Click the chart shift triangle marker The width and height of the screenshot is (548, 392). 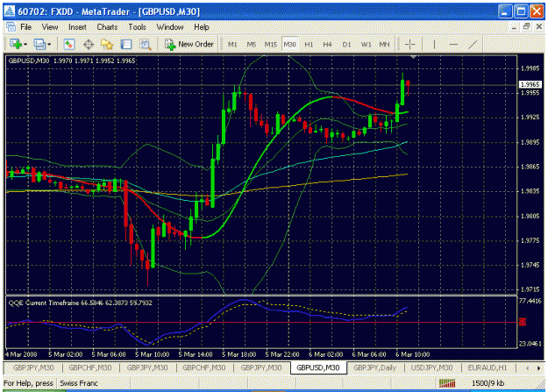tap(413, 57)
